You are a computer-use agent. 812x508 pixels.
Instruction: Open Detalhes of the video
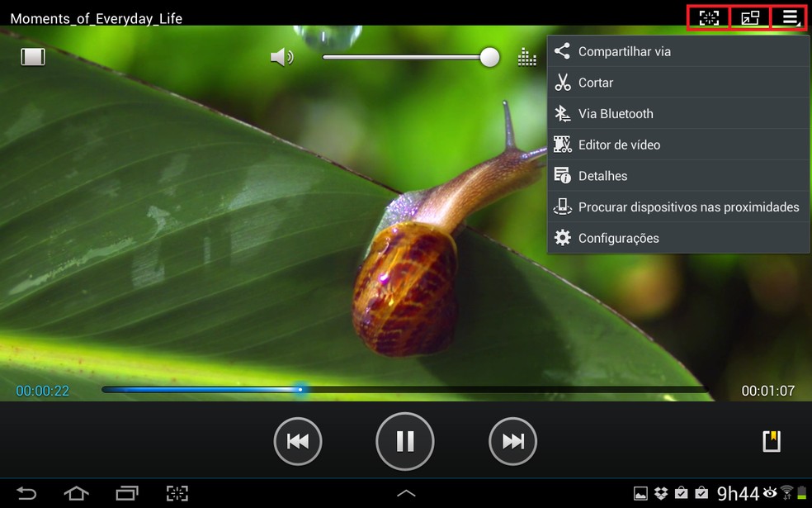tap(678, 176)
